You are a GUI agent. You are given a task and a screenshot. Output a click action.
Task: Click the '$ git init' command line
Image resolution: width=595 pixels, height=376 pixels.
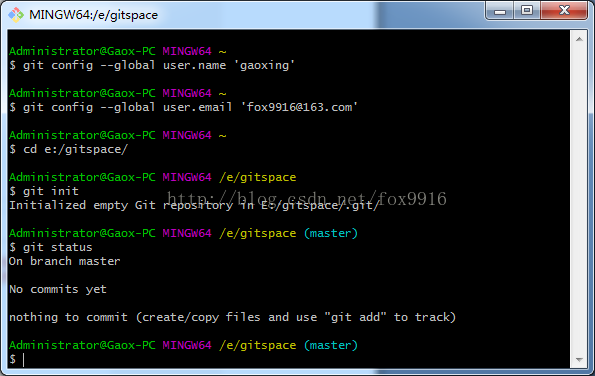coord(44,191)
